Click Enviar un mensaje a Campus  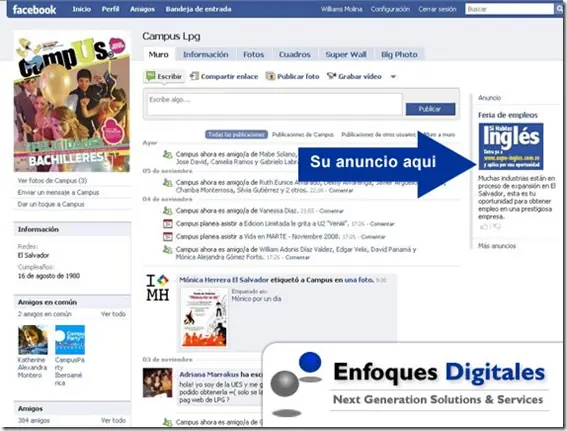[x=58, y=192]
